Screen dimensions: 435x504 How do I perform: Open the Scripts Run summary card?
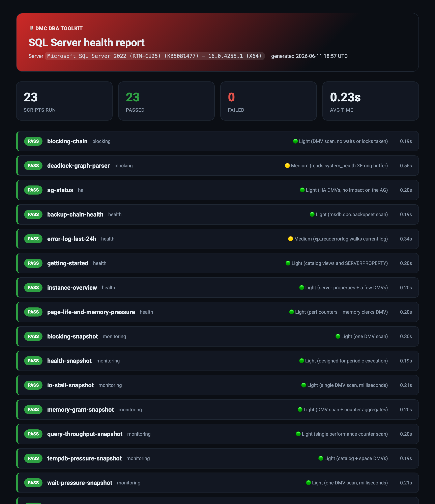(x=64, y=101)
